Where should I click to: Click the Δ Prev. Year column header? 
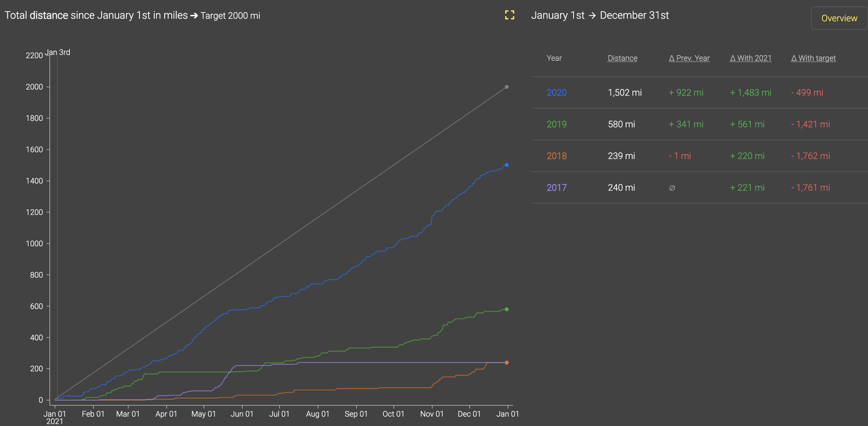point(689,58)
